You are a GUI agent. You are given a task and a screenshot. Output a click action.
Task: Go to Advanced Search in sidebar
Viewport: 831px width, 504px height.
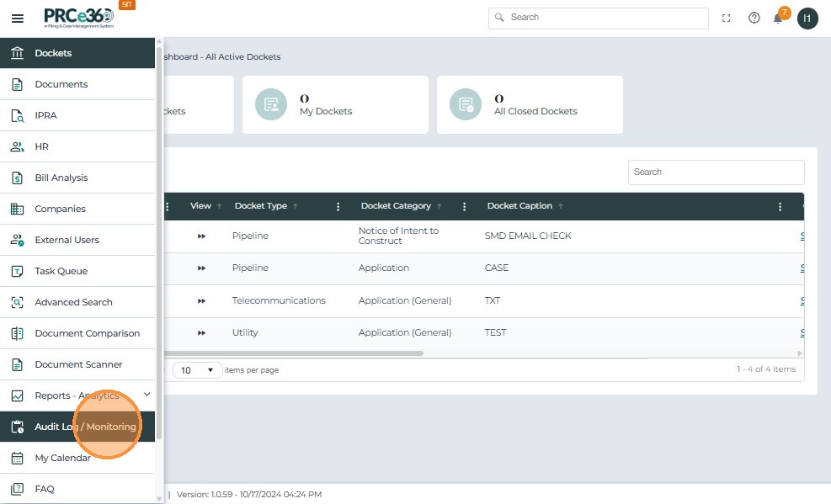[x=73, y=302]
